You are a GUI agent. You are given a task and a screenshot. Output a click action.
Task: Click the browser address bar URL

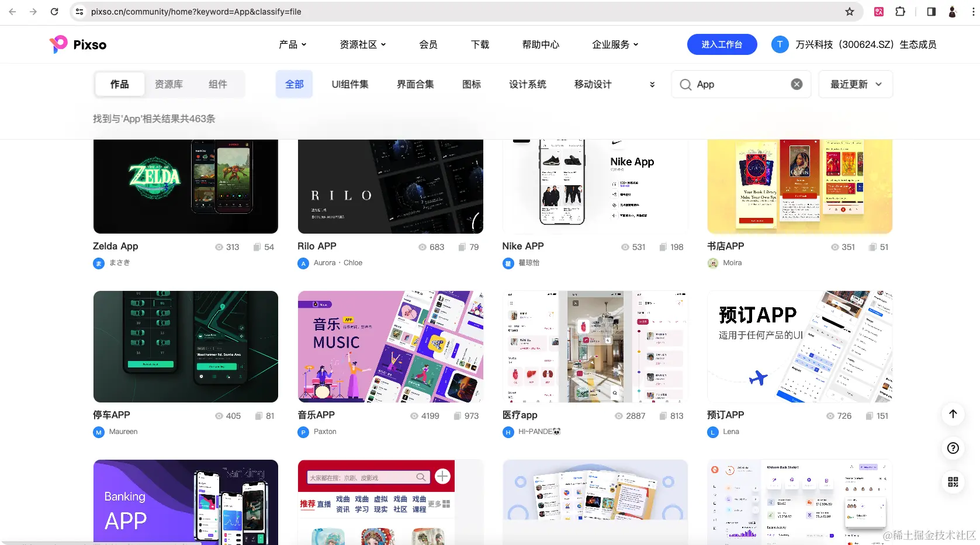tap(196, 12)
